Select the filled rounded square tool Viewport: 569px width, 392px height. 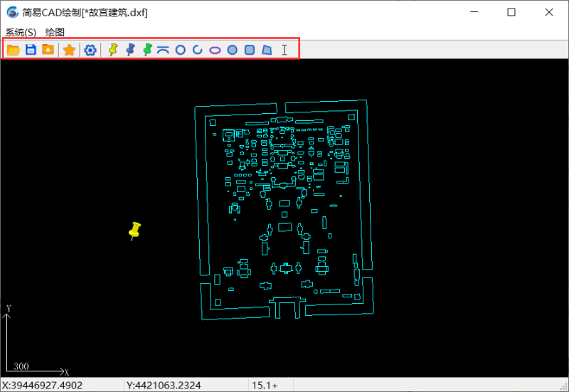click(250, 50)
